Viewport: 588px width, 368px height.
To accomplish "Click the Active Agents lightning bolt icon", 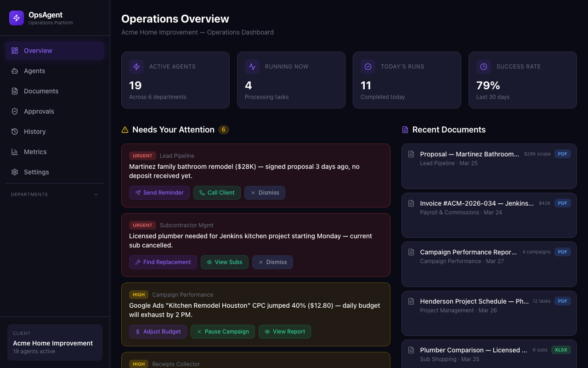I will pos(136,67).
